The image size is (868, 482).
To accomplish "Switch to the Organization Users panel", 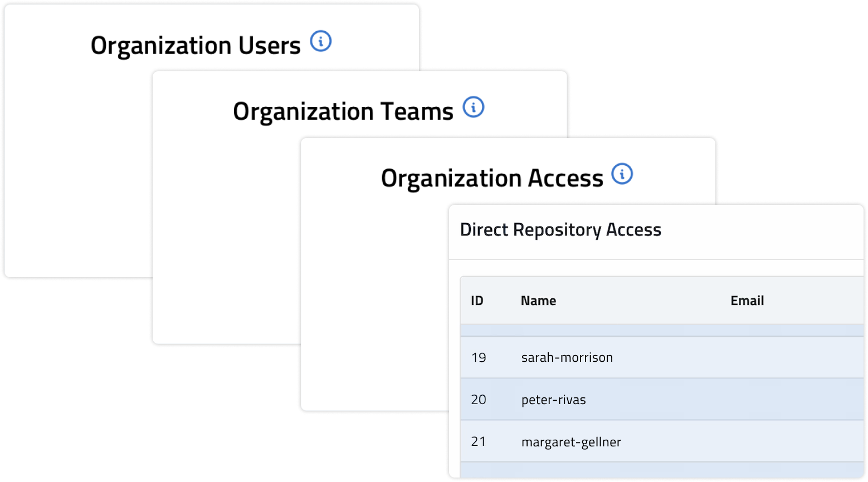I will point(196,45).
